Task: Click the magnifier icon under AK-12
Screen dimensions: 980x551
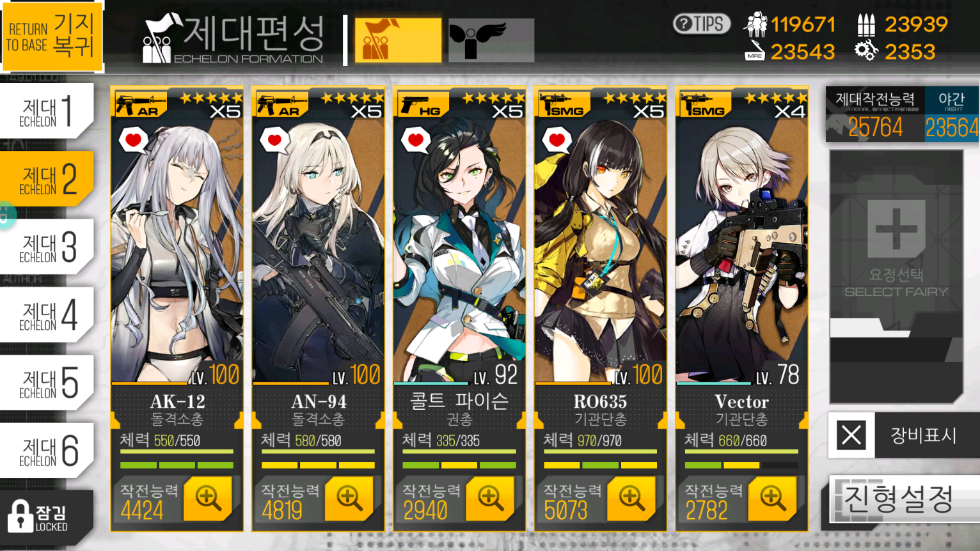Action: click(x=209, y=497)
